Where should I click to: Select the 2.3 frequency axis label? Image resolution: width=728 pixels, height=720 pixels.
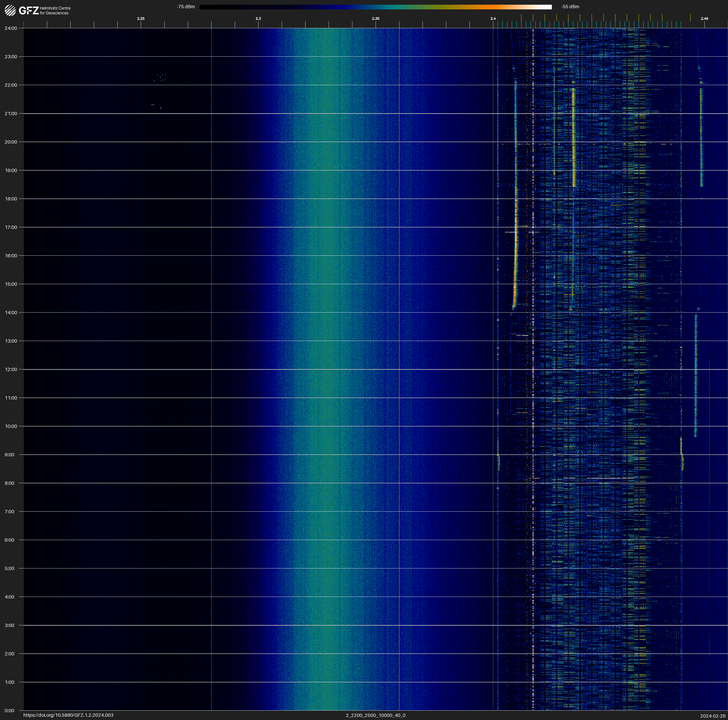(258, 19)
